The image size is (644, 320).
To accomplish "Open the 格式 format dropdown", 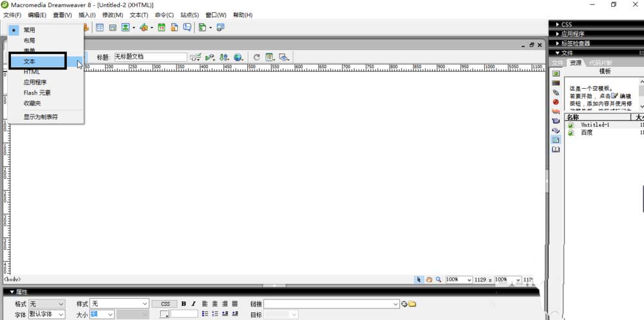I will [46, 304].
